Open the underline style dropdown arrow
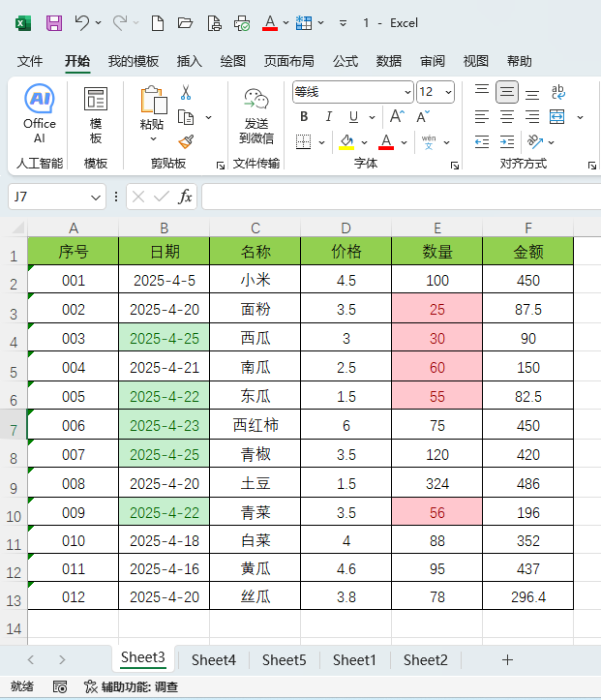Viewport: 601px width, 700px height. click(372, 117)
